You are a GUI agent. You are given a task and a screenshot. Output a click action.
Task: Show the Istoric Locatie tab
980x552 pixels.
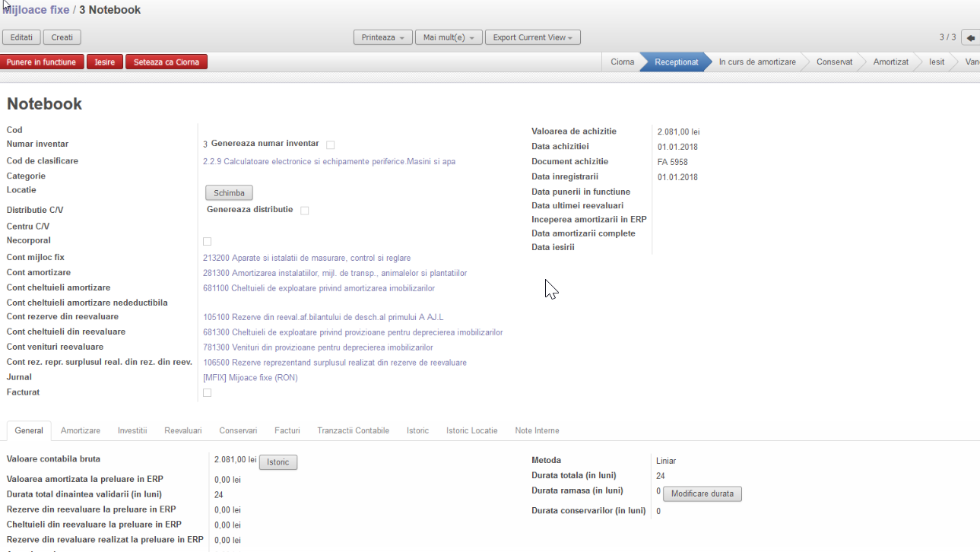[x=471, y=430]
